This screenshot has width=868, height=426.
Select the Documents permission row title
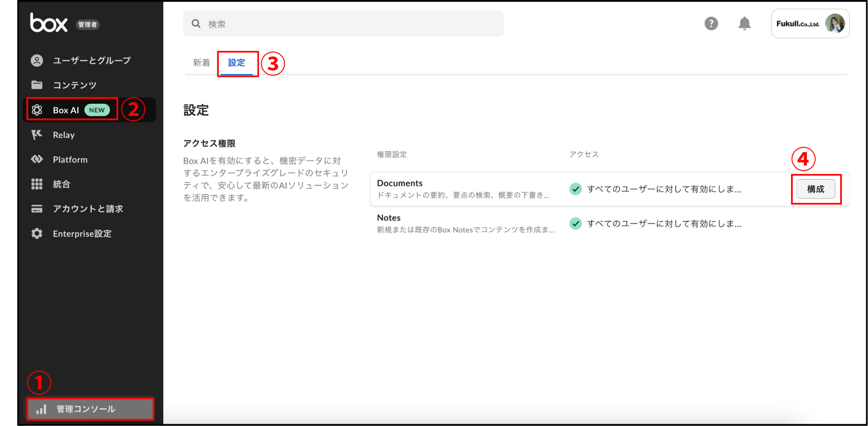coord(400,183)
